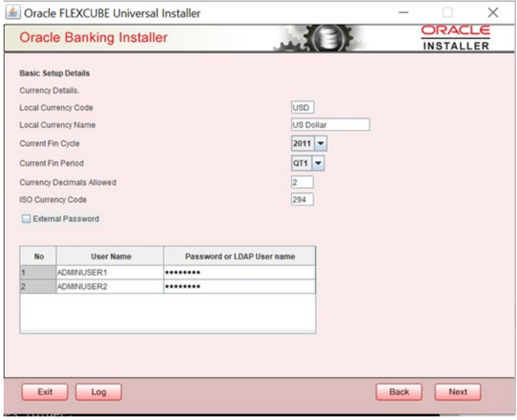The width and height of the screenshot is (517, 420).
Task: Go Back to the previous step
Action: click(x=399, y=392)
